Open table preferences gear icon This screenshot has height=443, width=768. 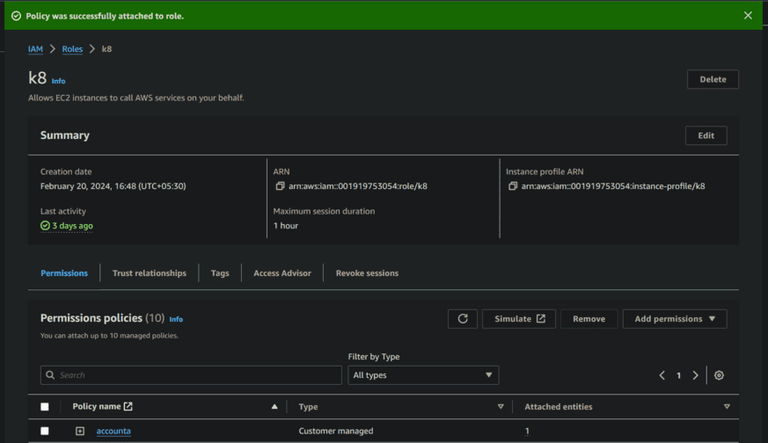[719, 375]
